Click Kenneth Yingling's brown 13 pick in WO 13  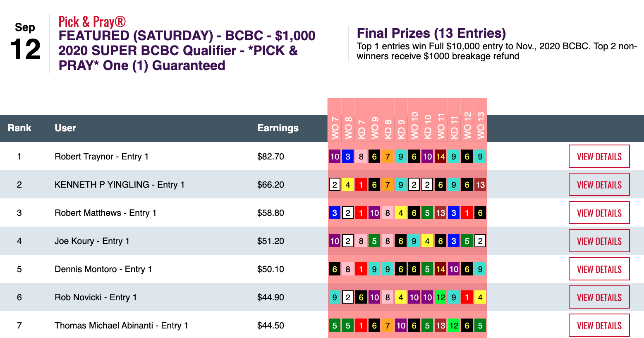480,185
